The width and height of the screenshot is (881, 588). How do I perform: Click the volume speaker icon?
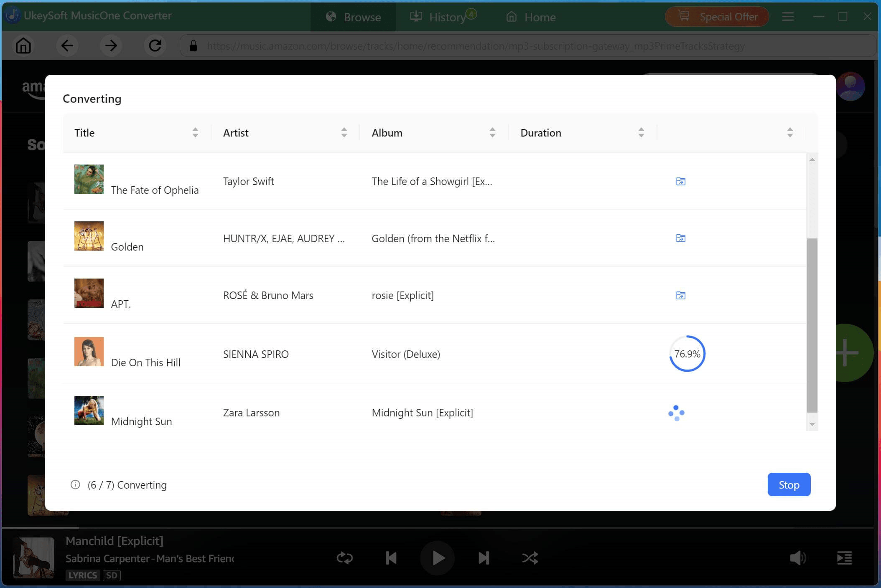point(798,558)
